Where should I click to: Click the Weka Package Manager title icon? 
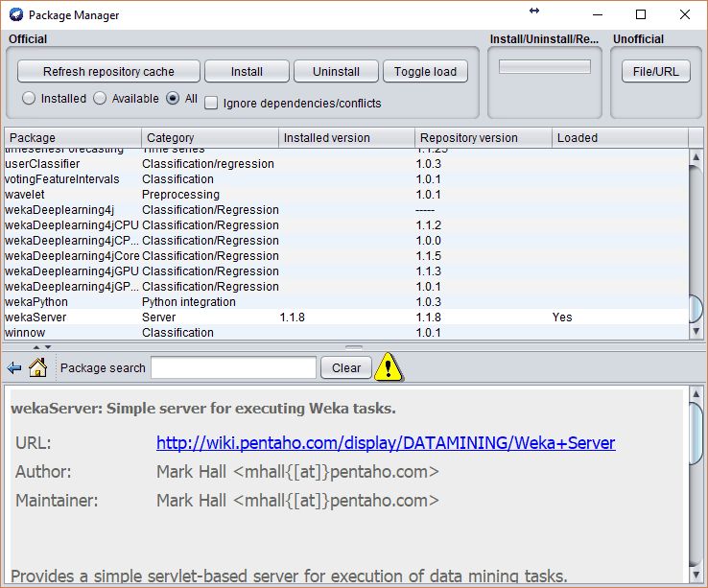(16, 14)
